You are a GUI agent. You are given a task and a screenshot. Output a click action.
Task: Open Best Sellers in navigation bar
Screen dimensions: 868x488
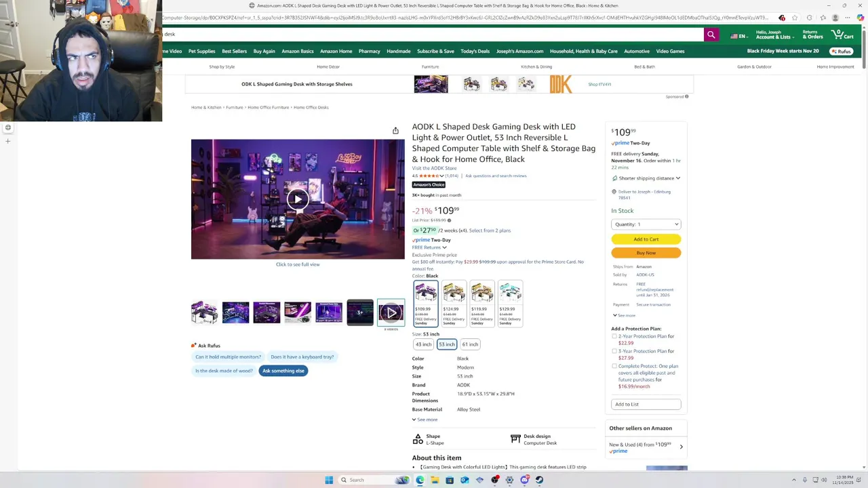pos(234,52)
